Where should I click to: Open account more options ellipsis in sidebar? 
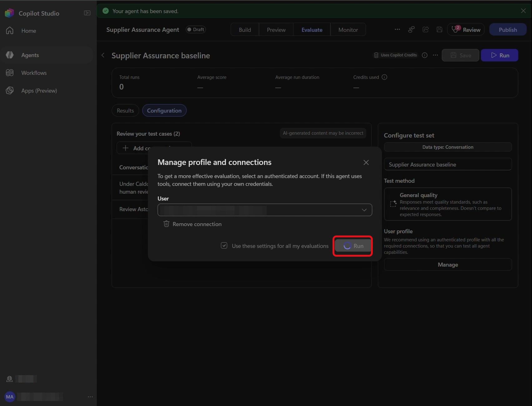[90, 397]
